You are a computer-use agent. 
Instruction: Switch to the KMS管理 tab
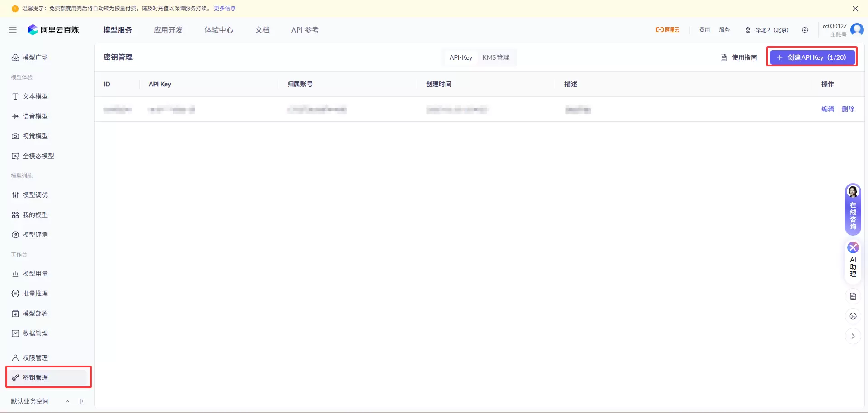point(496,57)
